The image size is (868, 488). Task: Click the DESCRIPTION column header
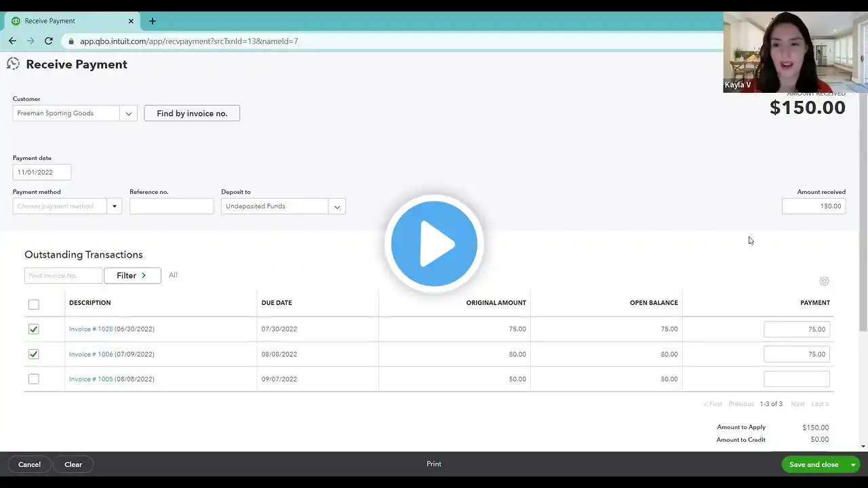click(x=90, y=303)
